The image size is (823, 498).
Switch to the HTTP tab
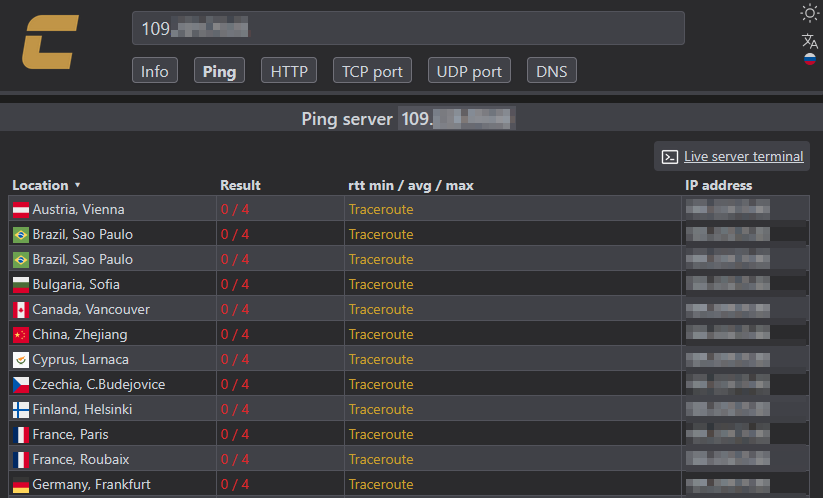pyautogui.click(x=289, y=71)
